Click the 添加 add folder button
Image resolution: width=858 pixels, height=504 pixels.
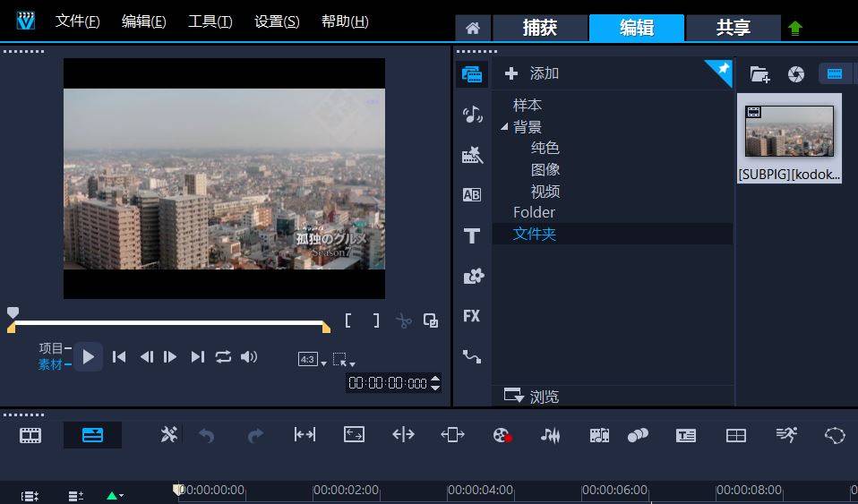tap(533, 73)
